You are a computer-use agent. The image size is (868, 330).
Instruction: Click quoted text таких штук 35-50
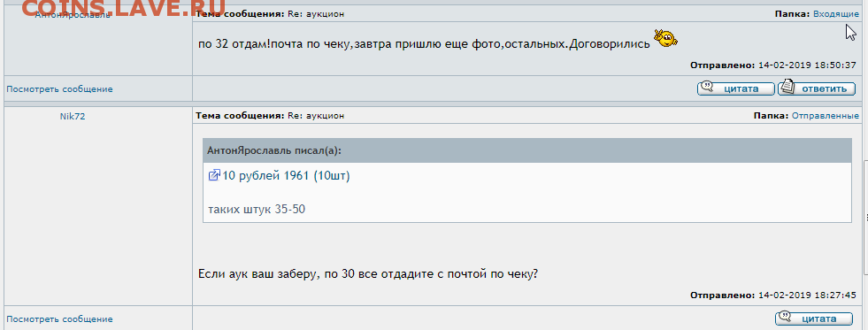coord(257,210)
